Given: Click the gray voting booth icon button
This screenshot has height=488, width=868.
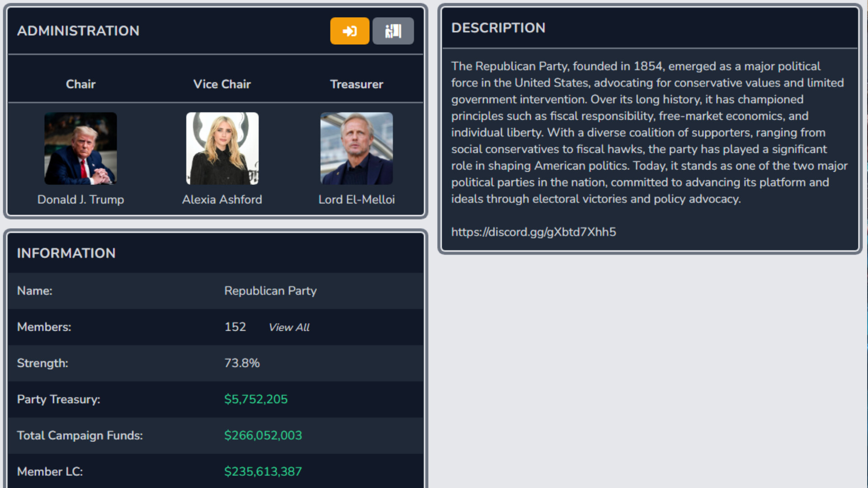Looking at the screenshot, I should click(x=393, y=31).
